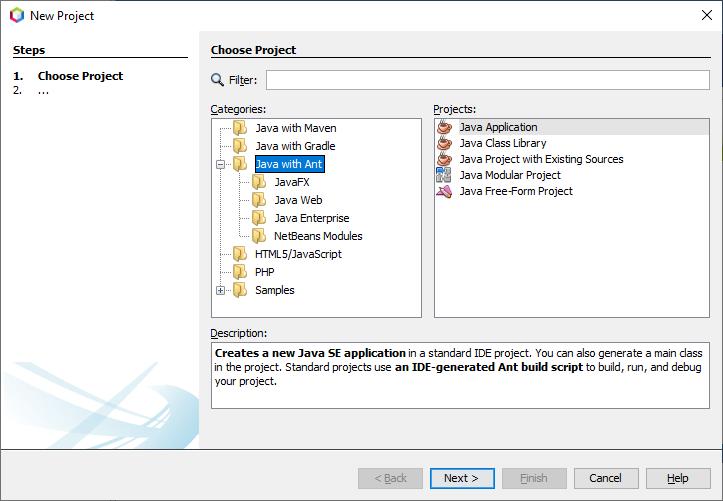Image resolution: width=723 pixels, height=501 pixels.
Task: Click the Java with Gradle folder icon
Action: (x=240, y=146)
